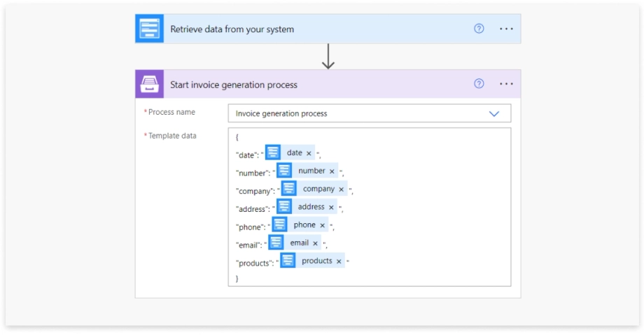Collapse the Start invoice generation process header
Screen dimensions: 644x335
click(x=328, y=84)
